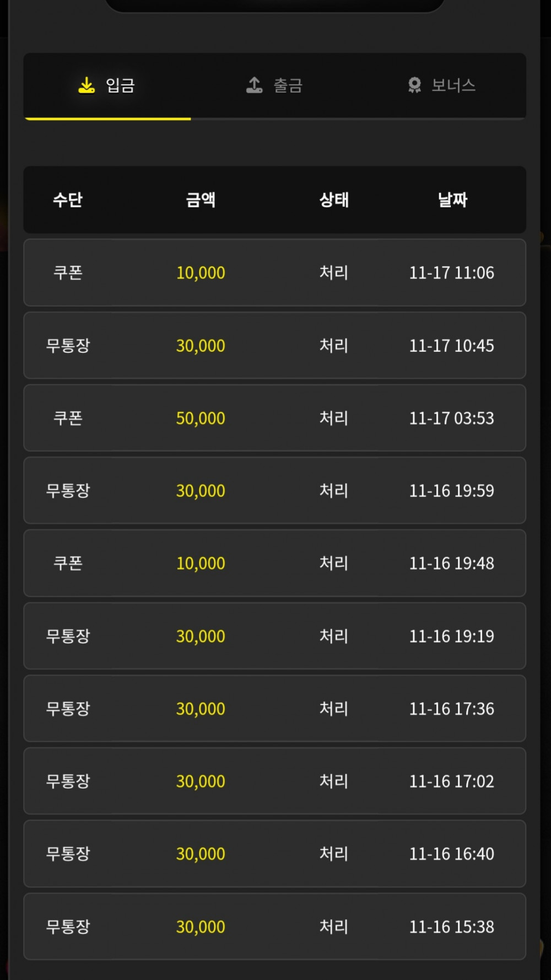Select the row dated 11-16 19:19

coord(274,636)
